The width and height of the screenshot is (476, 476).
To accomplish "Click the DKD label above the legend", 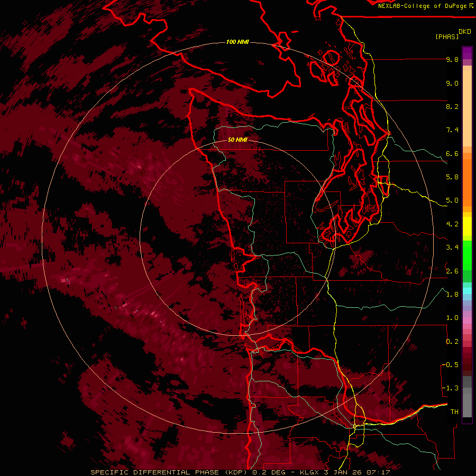I will coord(465,32).
